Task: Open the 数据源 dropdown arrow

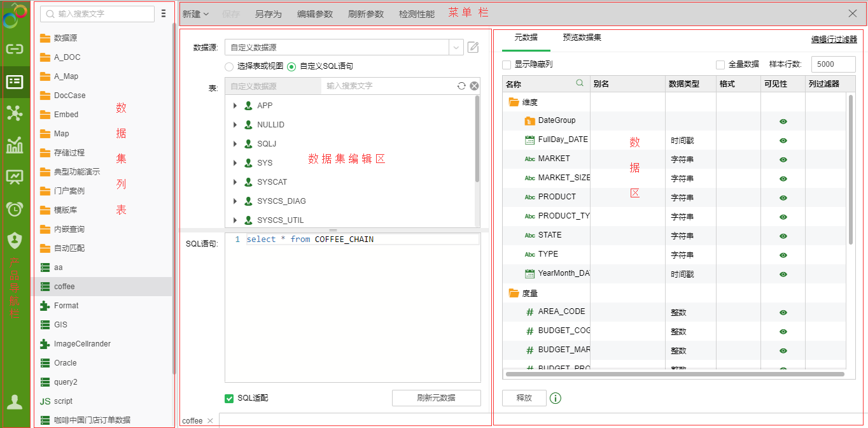Action: 456,48
